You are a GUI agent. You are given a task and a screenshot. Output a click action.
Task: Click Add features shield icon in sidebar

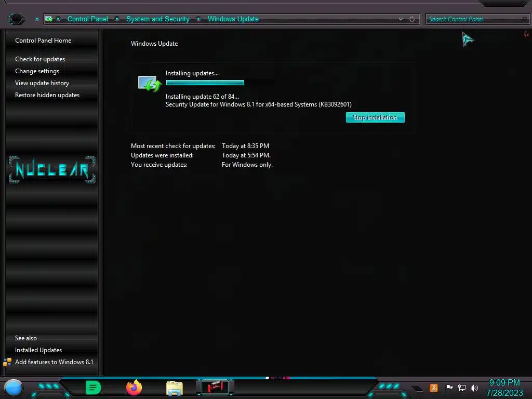tap(7, 362)
